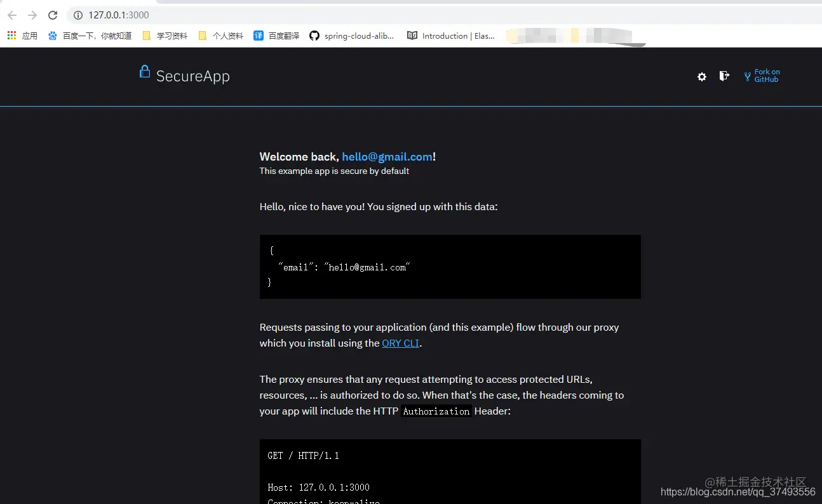Click the hello@gmail.com email link

click(387, 157)
